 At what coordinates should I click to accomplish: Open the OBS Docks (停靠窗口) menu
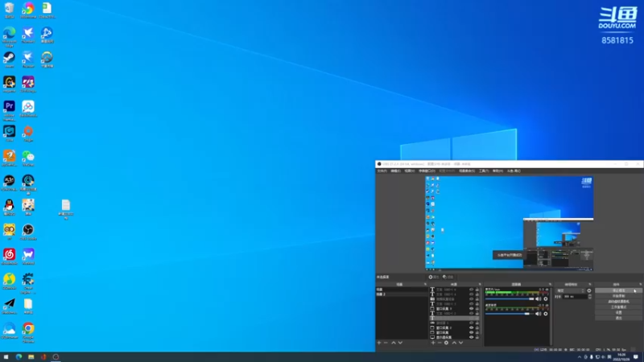[427, 171]
